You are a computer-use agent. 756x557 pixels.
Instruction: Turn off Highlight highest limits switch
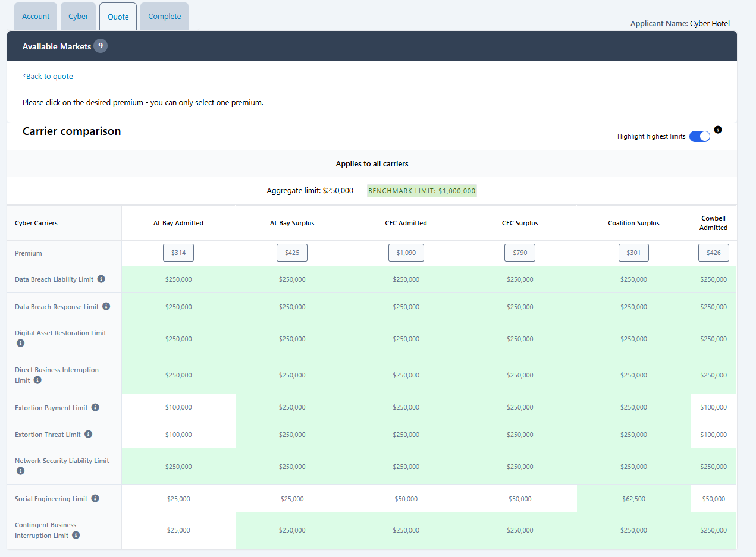[699, 136]
